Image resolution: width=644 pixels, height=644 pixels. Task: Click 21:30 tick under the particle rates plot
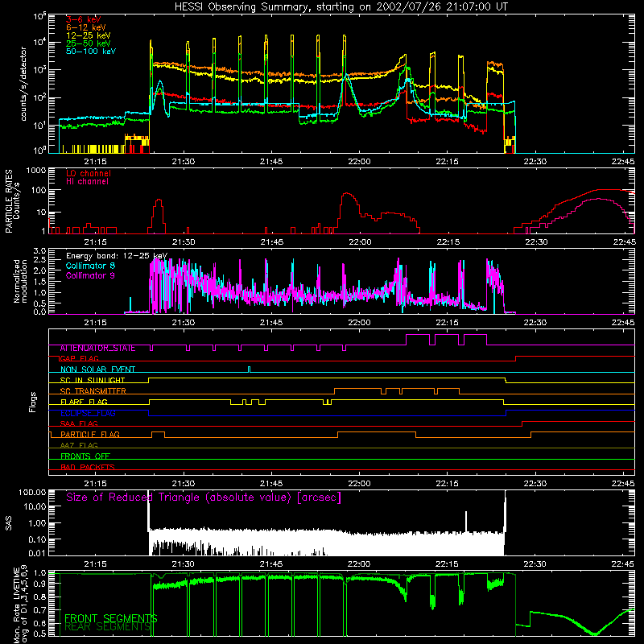[184, 242]
